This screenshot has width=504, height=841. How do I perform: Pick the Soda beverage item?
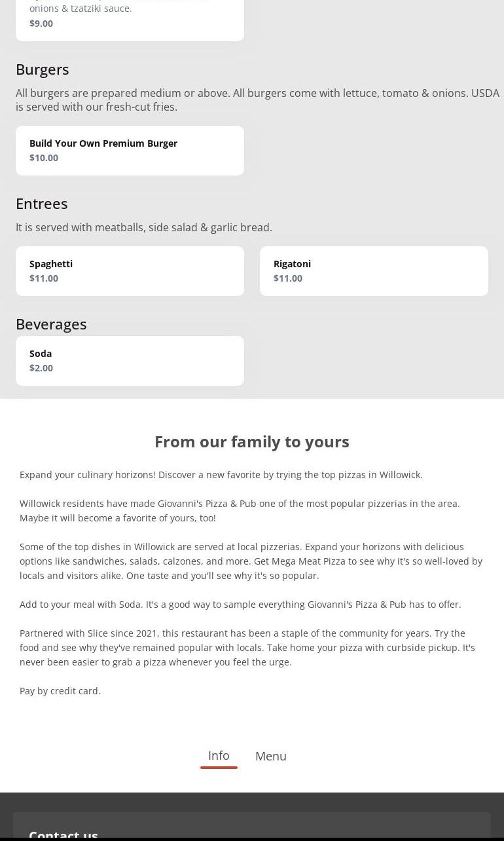click(130, 361)
